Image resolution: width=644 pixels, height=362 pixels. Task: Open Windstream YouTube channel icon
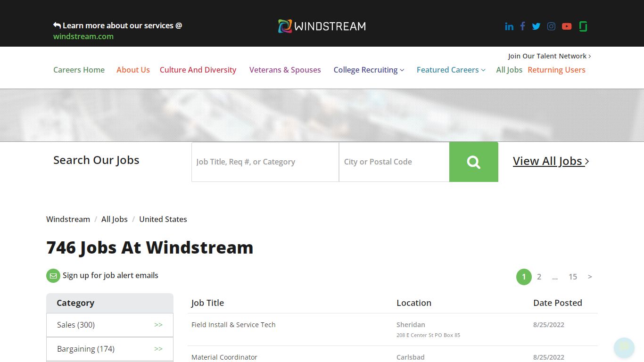567,26
